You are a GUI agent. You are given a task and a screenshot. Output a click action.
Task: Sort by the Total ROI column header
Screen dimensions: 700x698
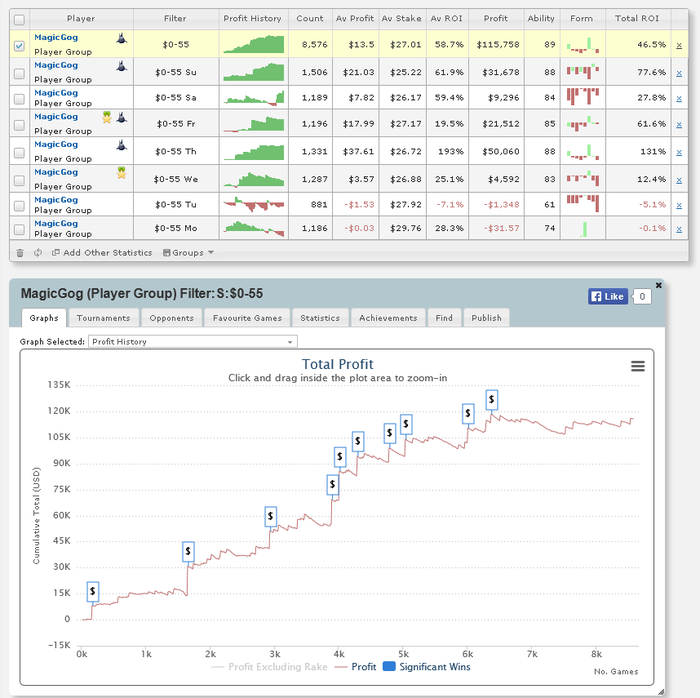637,19
